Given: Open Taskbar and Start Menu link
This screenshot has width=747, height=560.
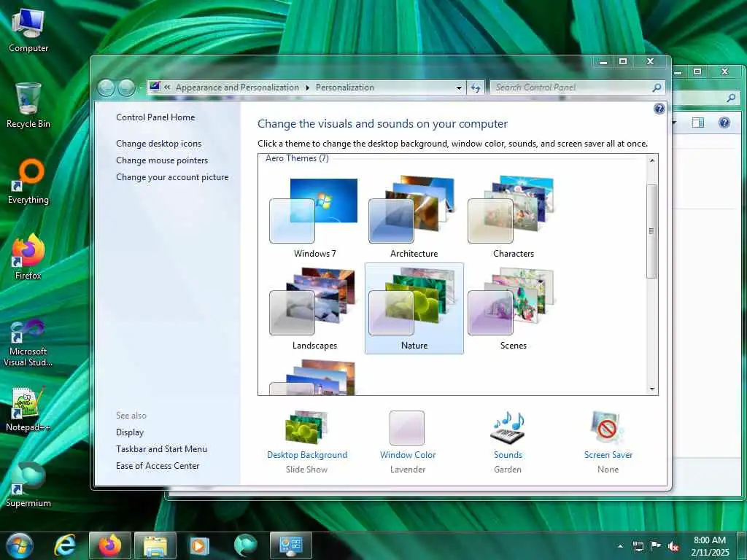Looking at the screenshot, I should click(161, 449).
